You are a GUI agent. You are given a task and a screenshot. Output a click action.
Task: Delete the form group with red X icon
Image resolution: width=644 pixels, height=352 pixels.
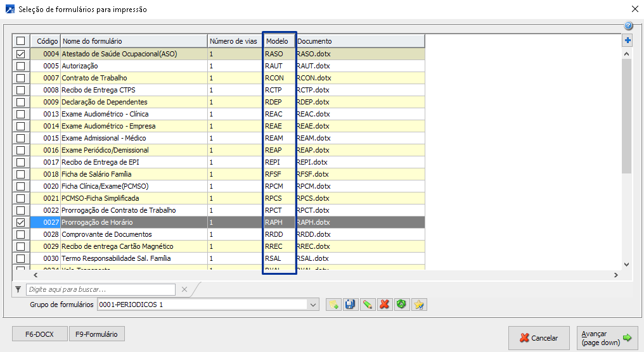tap(383, 305)
